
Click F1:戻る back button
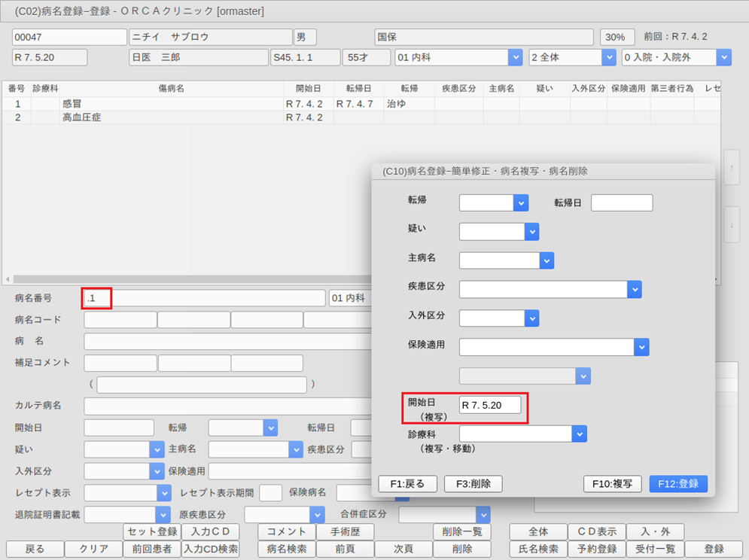(408, 484)
